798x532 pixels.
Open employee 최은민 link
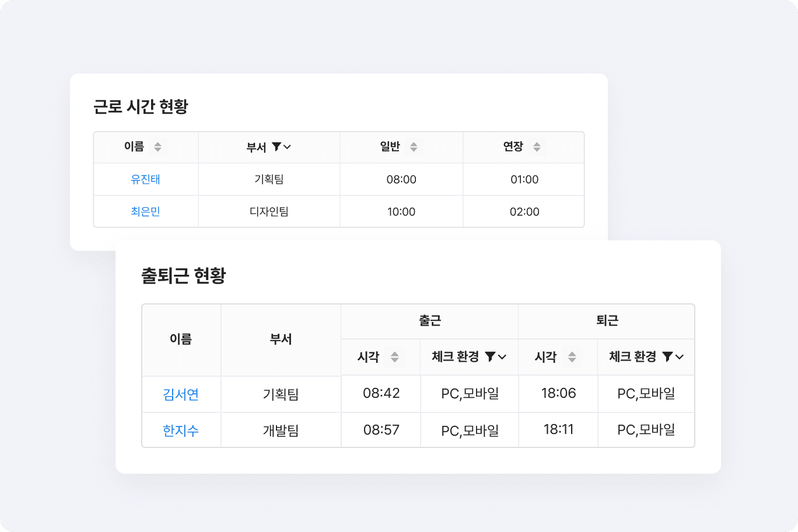[x=145, y=212]
